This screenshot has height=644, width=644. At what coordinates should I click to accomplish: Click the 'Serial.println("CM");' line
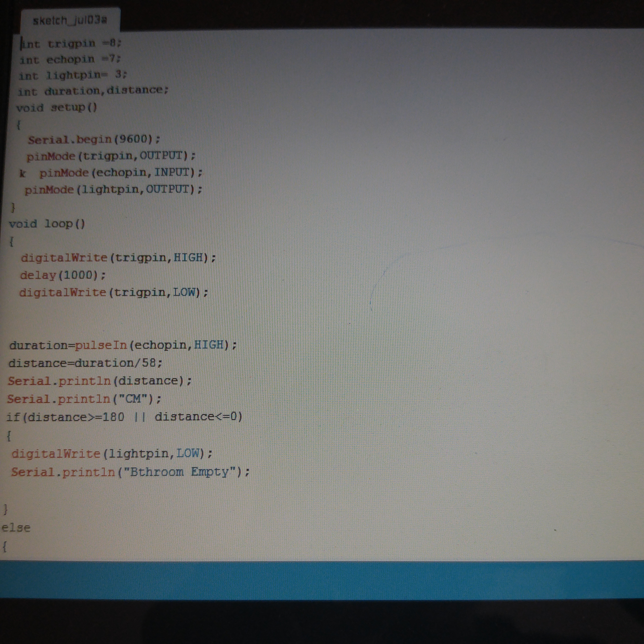(84, 399)
